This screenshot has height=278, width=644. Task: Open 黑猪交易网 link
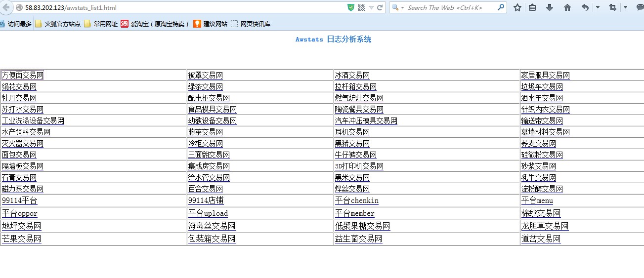352,143
